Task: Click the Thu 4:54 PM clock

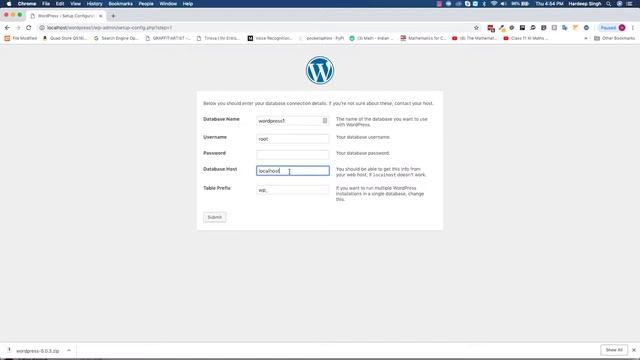Action: click(x=549, y=4)
